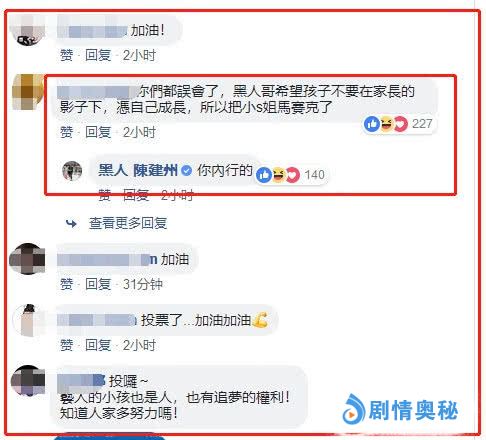The height and width of the screenshot is (440, 486).
Task: Click 回复 under the 31分钟 comment
Action: [x=98, y=284]
